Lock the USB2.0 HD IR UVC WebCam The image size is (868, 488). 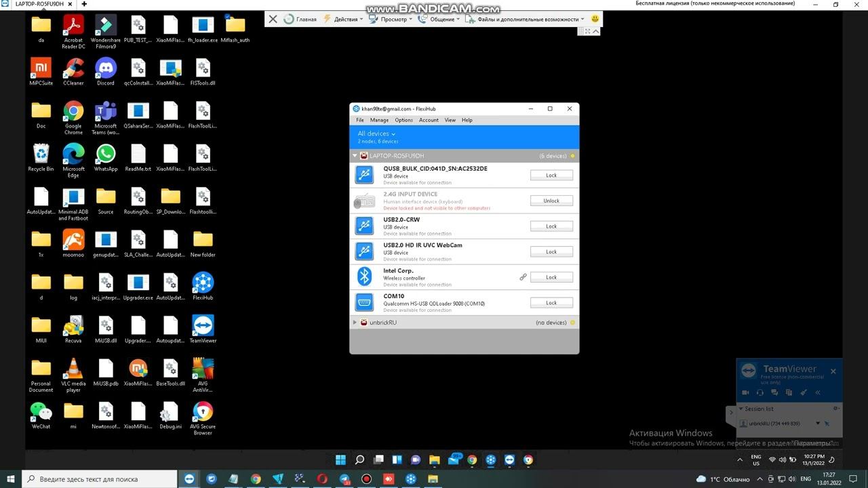pyautogui.click(x=551, y=251)
